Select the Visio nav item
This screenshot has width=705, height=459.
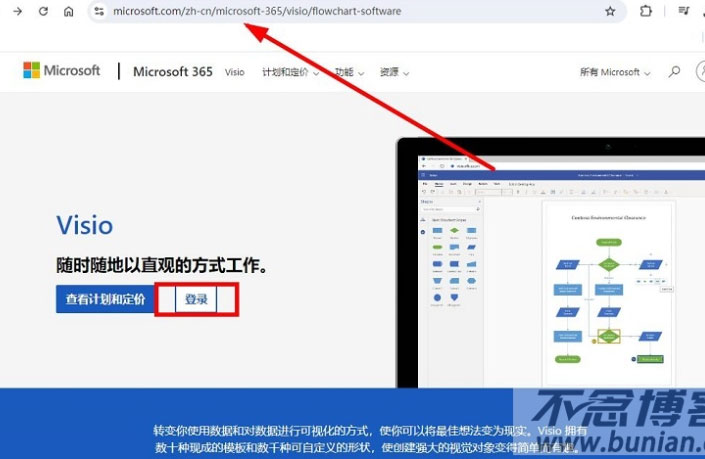tap(235, 72)
